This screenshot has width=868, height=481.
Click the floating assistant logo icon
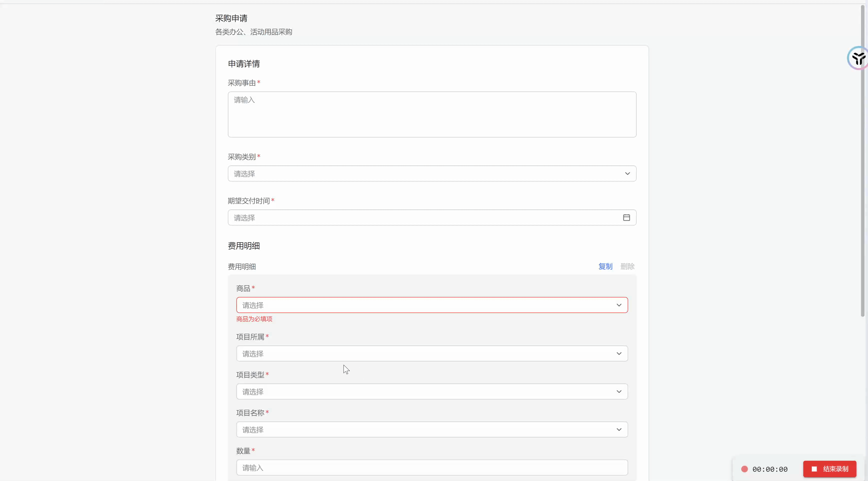point(858,58)
